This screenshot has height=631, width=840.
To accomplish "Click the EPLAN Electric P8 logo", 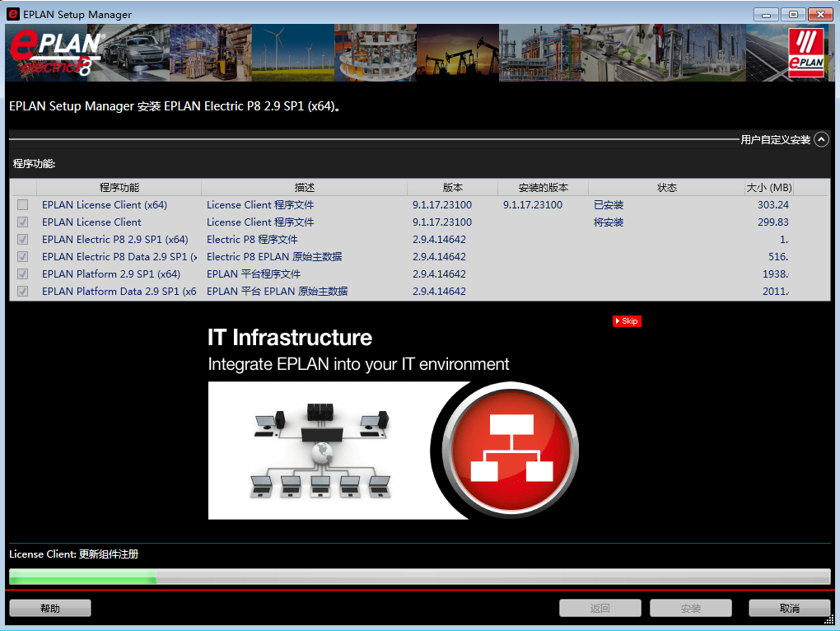I will (x=54, y=53).
